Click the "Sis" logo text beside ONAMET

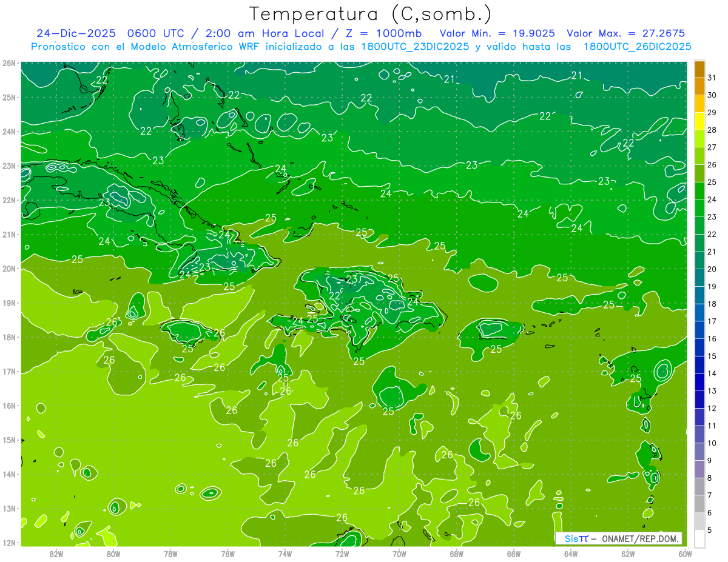click(x=571, y=538)
